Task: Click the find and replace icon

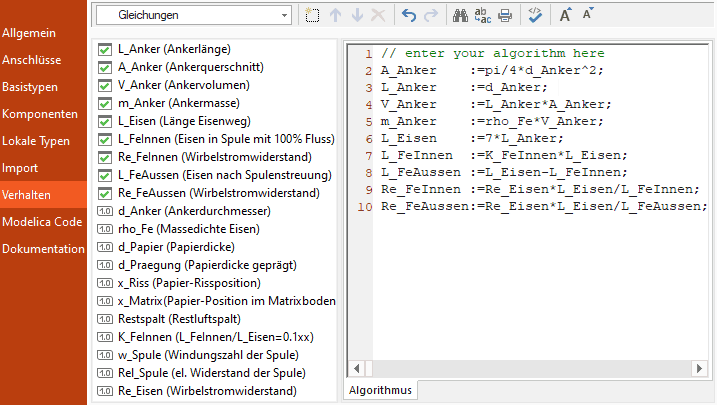Action: pyautogui.click(x=483, y=16)
